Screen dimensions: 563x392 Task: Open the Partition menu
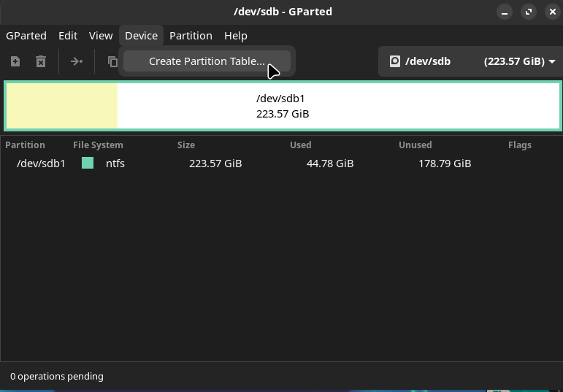pos(191,36)
